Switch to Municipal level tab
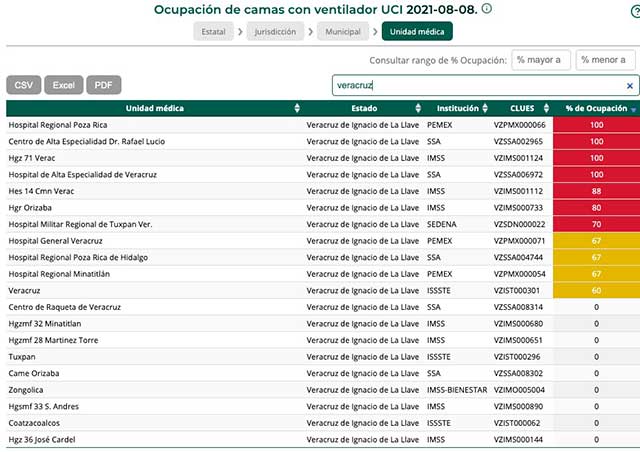The image size is (640, 452). [x=343, y=31]
